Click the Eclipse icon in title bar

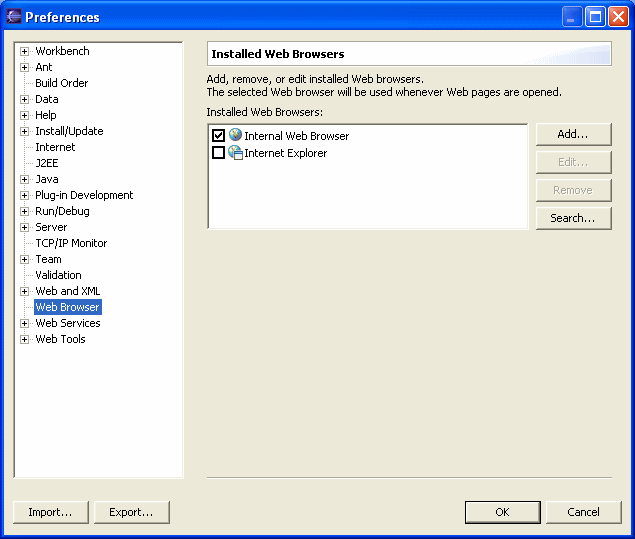click(13, 17)
